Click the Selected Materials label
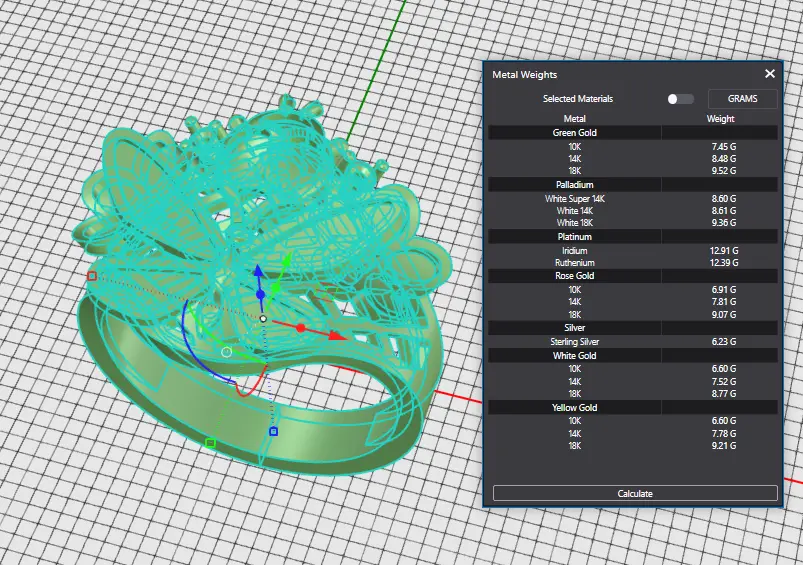This screenshot has height=565, width=803. (578, 99)
